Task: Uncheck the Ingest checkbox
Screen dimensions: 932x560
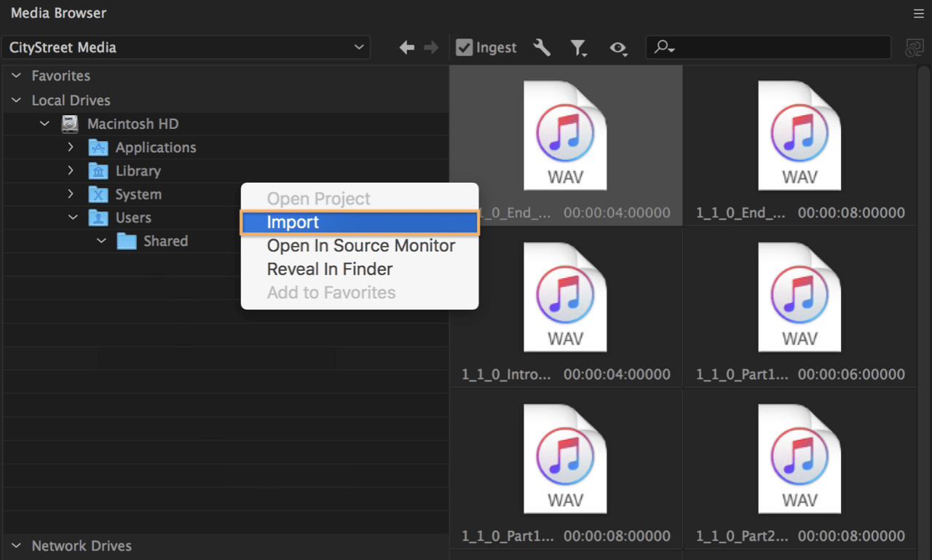Action: point(464,47)
